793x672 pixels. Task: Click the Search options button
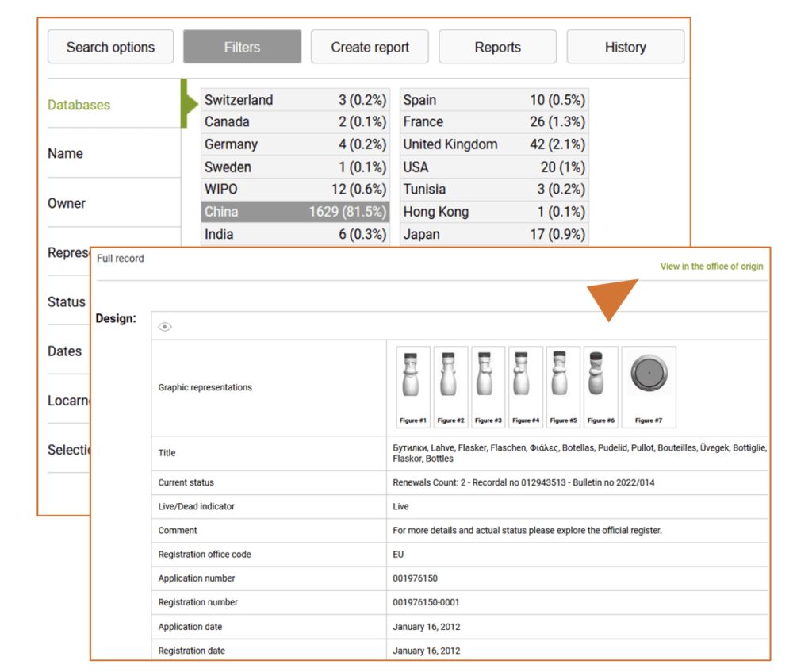[x=110, y=47]
